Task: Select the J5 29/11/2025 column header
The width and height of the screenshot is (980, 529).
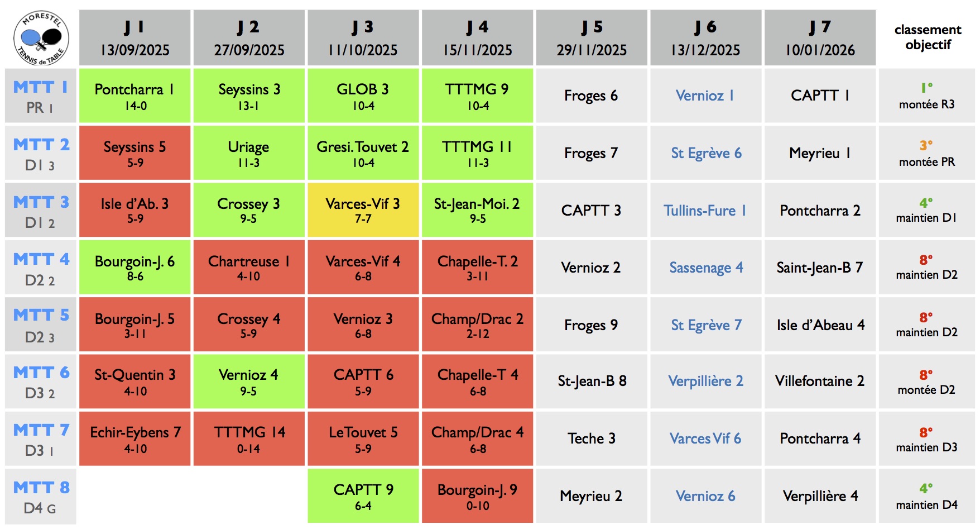Action: (592, 38)
